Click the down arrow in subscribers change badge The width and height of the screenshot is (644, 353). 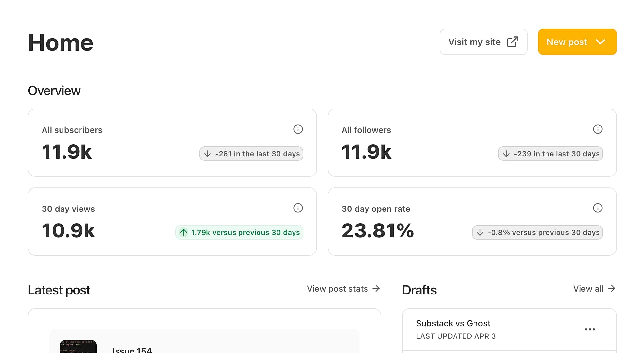pyautogui.click(x=207, y=154)
